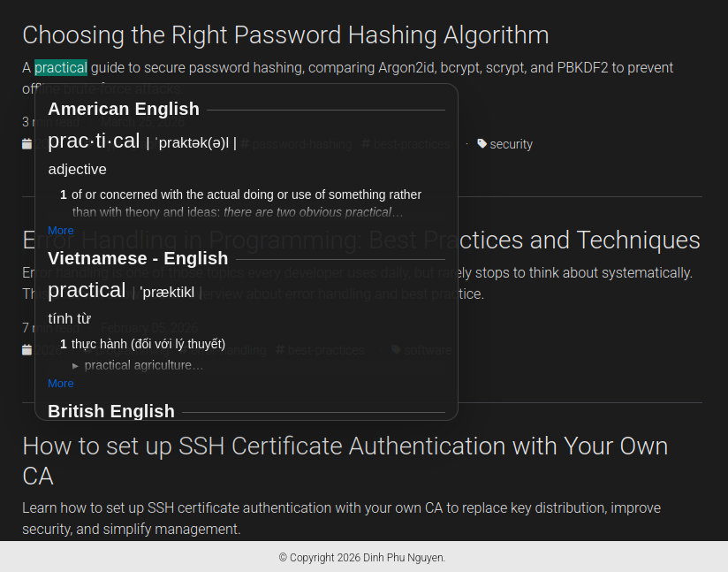Click the prac·ti·cal headword in the popup
728x572 pixels.
pyautogui.click(x=94, y=141)
